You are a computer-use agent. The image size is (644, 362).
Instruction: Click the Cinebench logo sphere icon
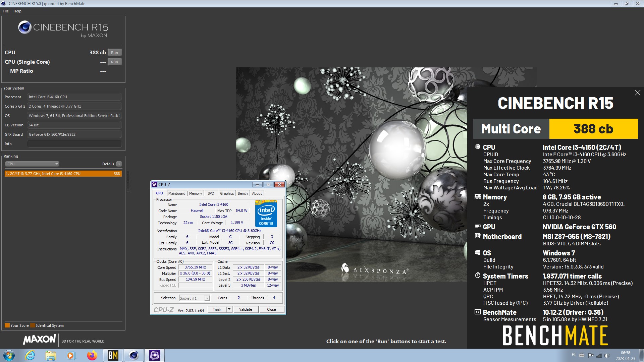point(25,27)
